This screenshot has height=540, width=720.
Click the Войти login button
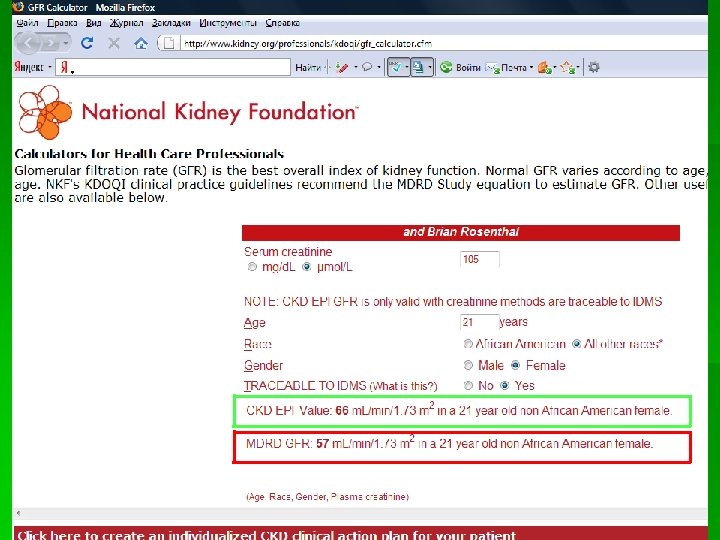468,68
